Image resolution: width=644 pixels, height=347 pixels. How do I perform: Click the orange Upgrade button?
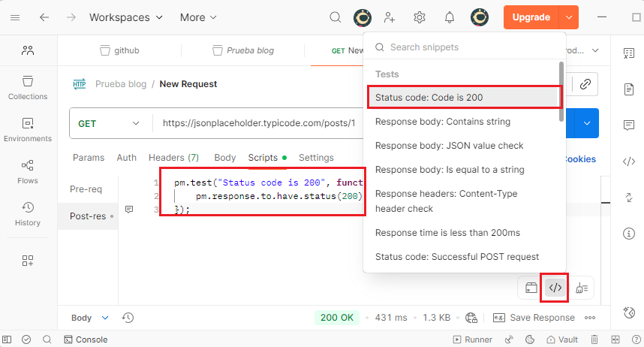531,17
